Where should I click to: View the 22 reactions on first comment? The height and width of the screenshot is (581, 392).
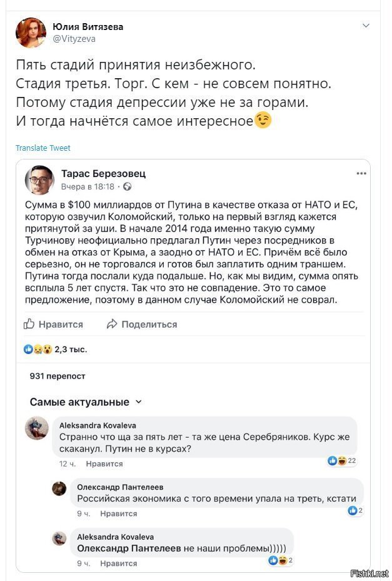pos(342,460)
